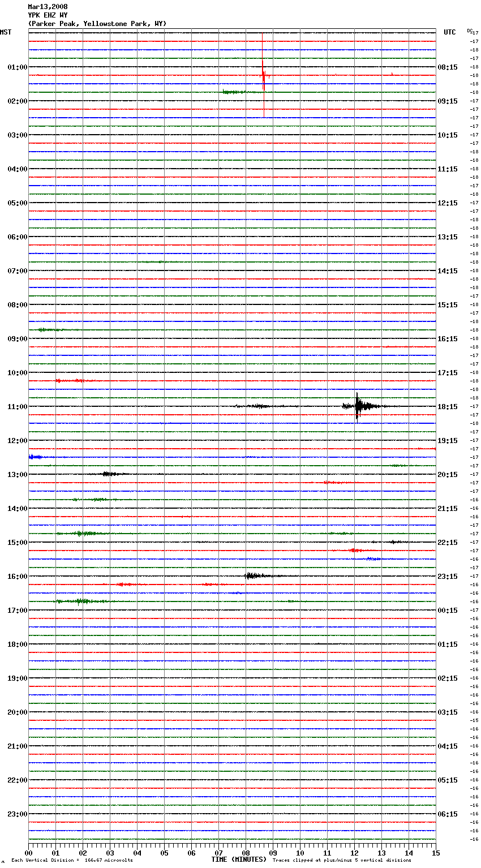Image resolution: width=481 pixels, height=868 pixels.
Task: Click minute 08 on the time axis
Action: (246, 853)
